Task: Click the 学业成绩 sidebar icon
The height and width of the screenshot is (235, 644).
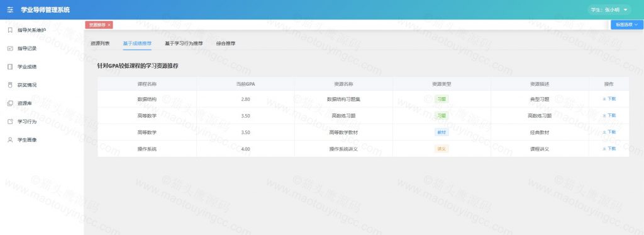Action: pyautogui.click(x=10, y=67)
